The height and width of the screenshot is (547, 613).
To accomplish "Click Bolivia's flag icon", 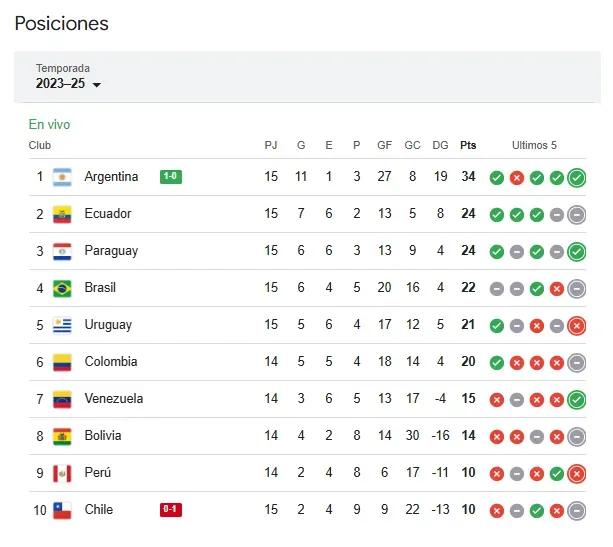I will pyautogui.click(x=62, y=436).
